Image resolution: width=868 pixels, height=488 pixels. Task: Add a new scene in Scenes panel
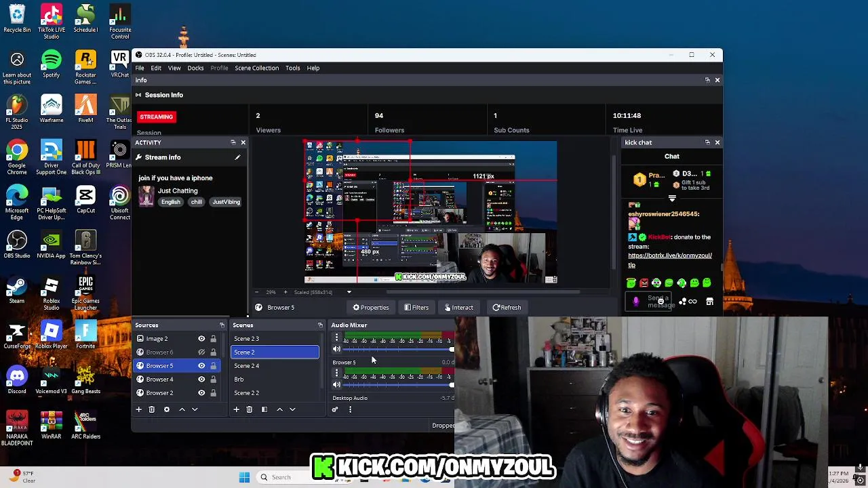pos(236,409)
